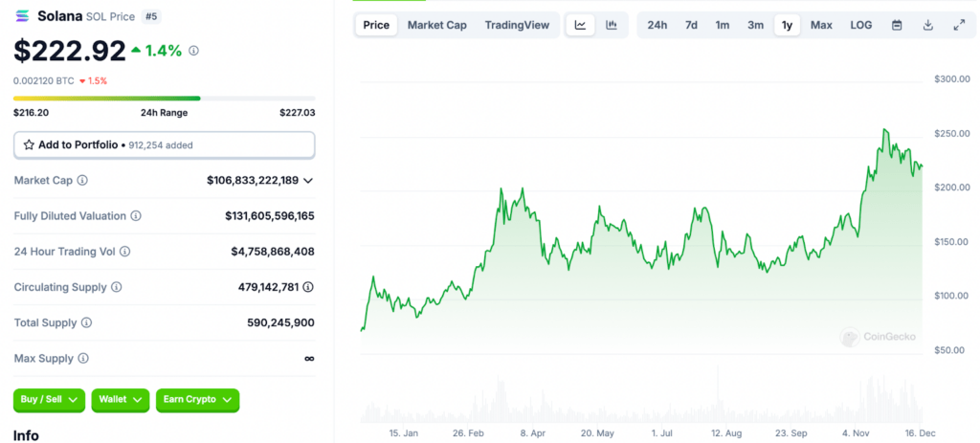Expand chart to fullscreen
This screenshot has width=980, height=443.
[959, 25]
